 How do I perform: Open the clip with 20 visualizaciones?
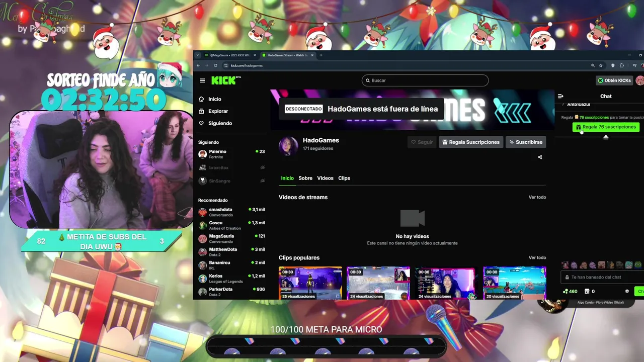click(515, 283)
